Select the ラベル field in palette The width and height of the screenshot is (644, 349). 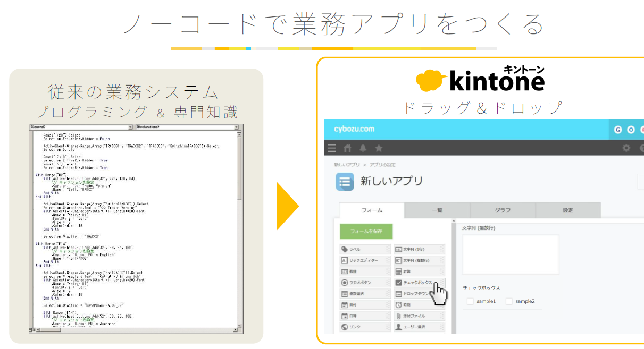[x=365, y=249]
